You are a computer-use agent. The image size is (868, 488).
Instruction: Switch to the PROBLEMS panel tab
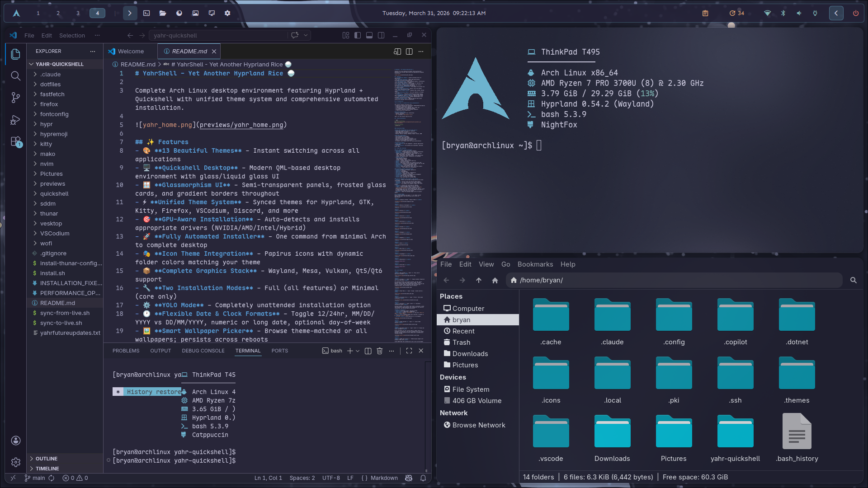click(126, 351)
